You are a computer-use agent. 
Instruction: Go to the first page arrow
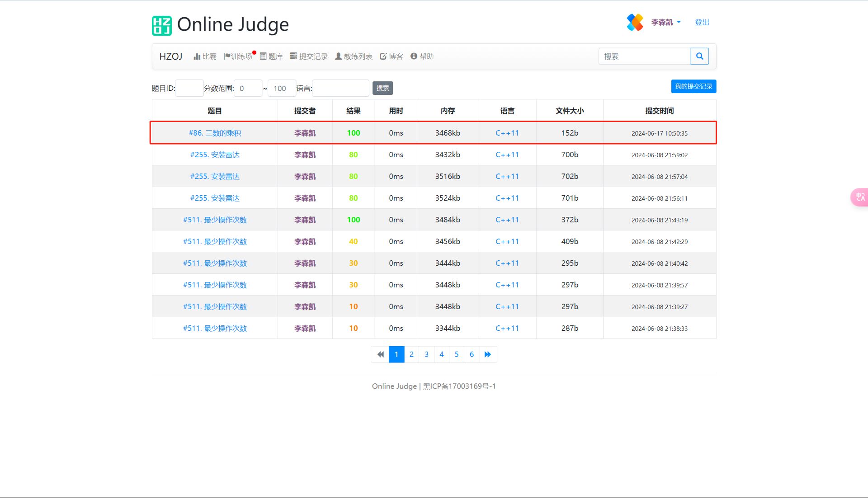point(380,354)
